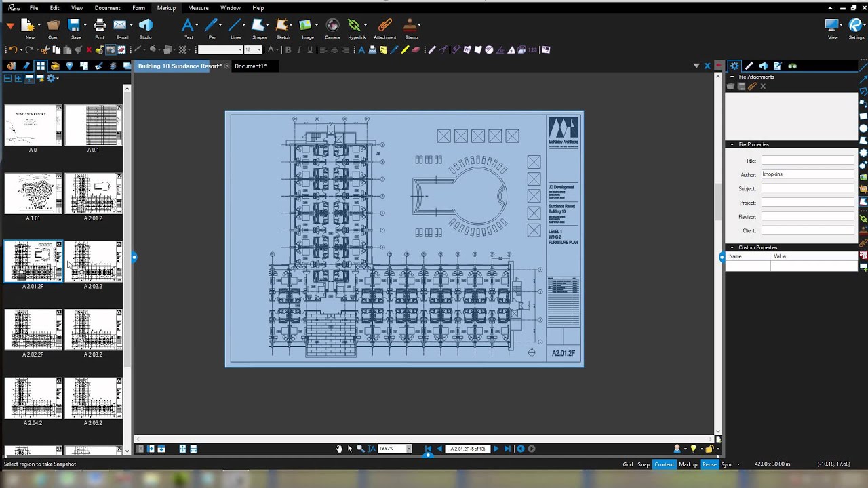Image resolution: width=868 pixels, height=488 pixels.
Task: Collapse the File Attachments section
Action: [x=732, y=77]
